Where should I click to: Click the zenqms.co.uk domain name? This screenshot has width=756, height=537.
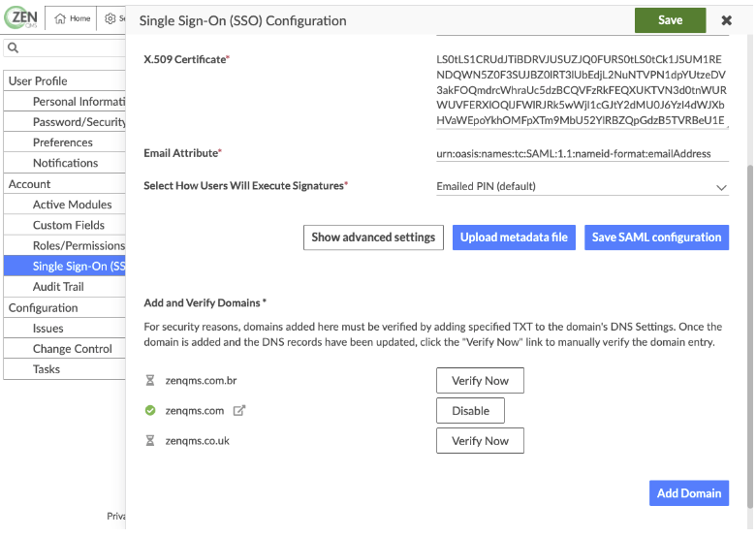[x=197, y=441]
